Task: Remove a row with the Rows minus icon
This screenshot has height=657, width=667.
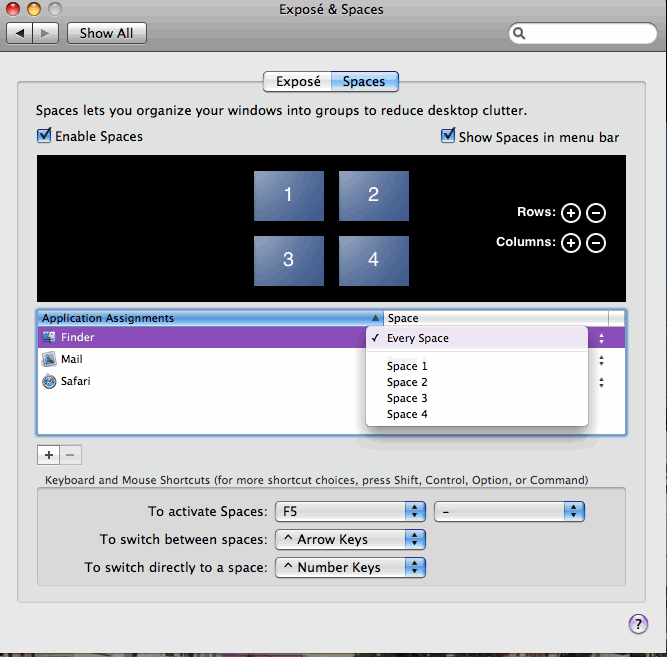Action: tap(596, 213)
